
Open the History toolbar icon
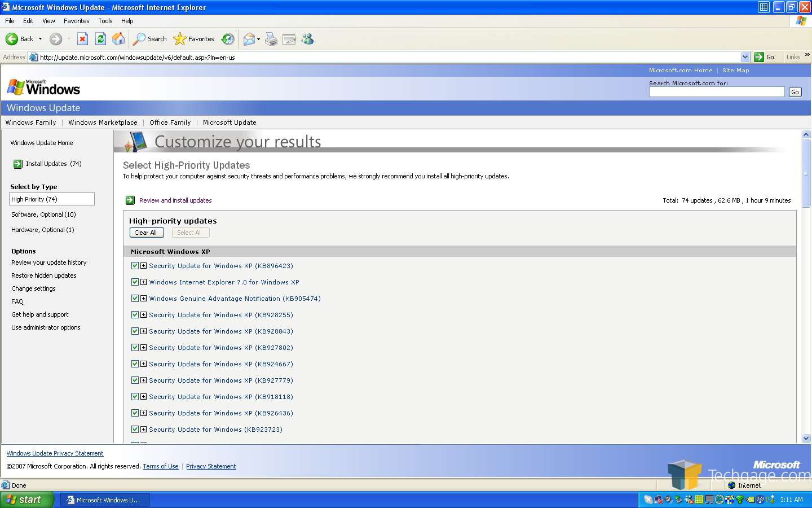point(228,39)
